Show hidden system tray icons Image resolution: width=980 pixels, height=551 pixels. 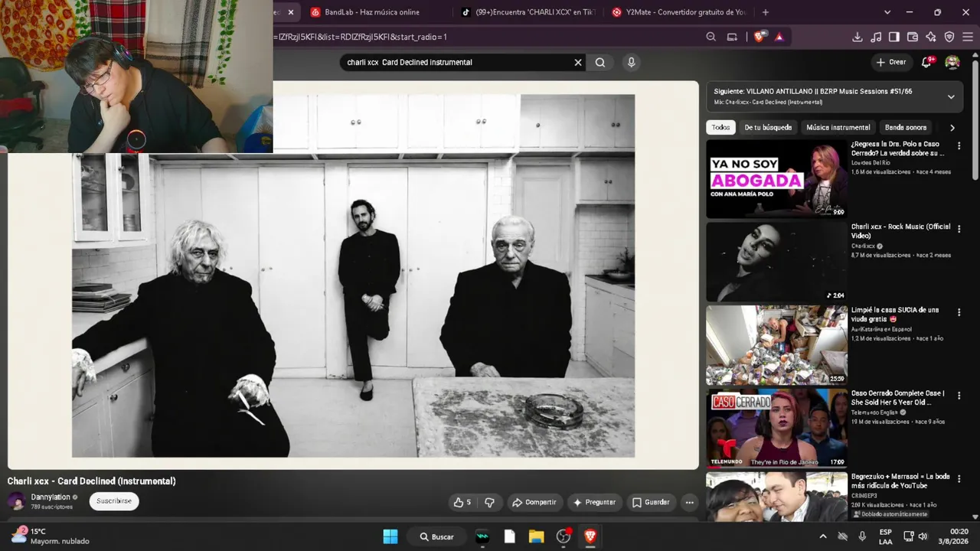(x=823, y=536)
